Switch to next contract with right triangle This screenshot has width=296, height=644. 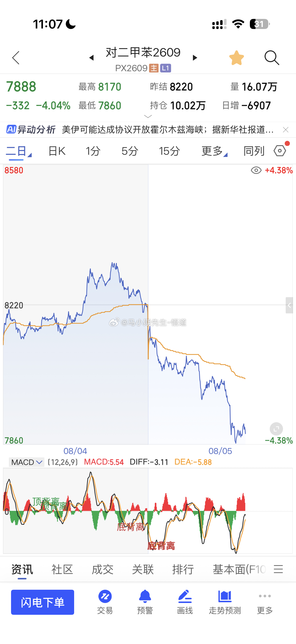(x=195, y=58)
